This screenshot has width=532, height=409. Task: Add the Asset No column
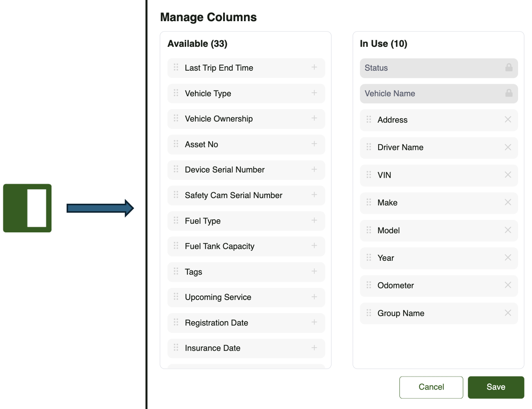click(x=314, y=144)
